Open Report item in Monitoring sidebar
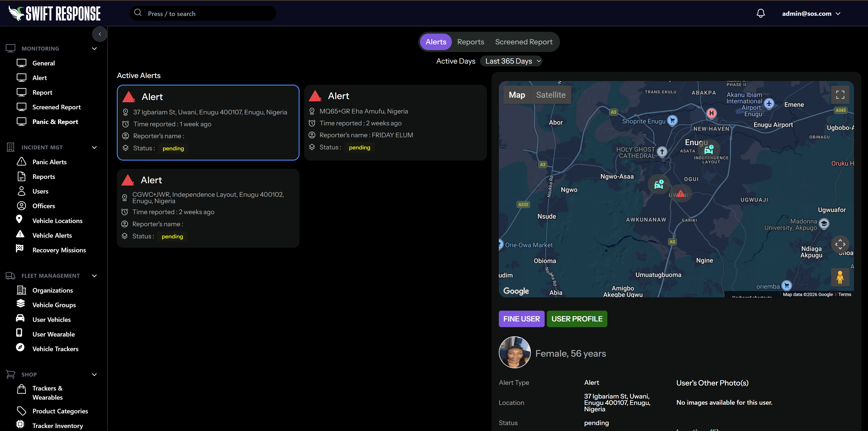 (x=42, y=92)
